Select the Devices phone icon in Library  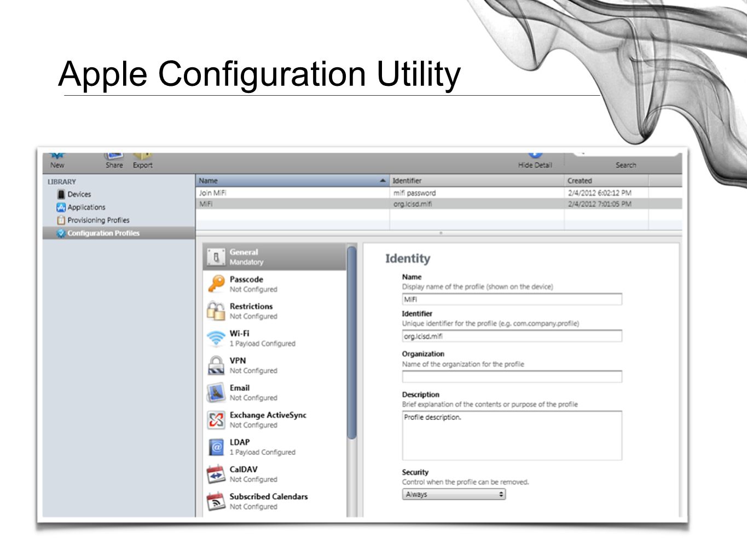(x=61, y=194)
